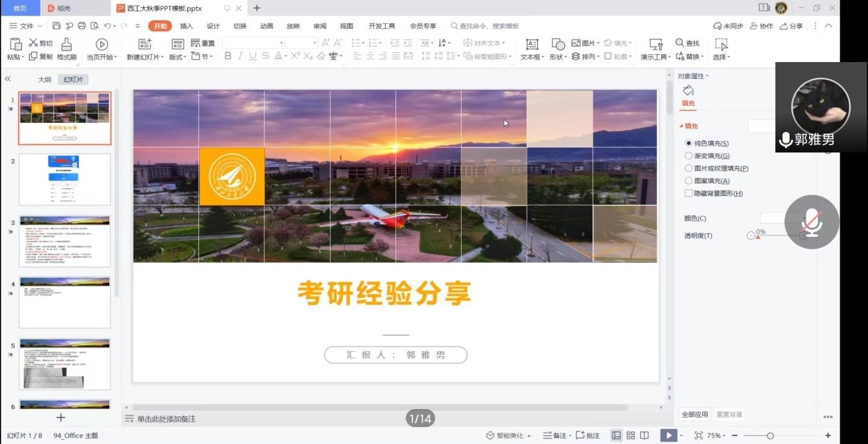Click the Format Painter (格式刷) icon
Screen dimensions: 868x444
pos(66,45)
